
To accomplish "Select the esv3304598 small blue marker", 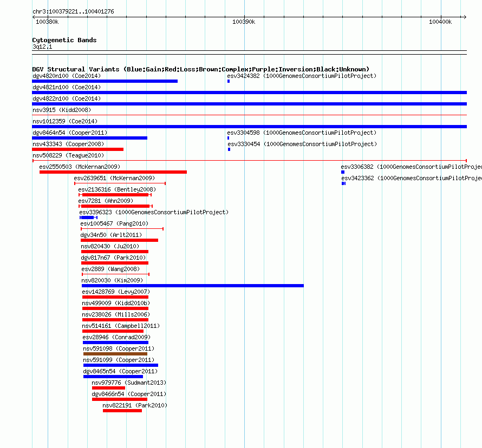I will [228, 138].
